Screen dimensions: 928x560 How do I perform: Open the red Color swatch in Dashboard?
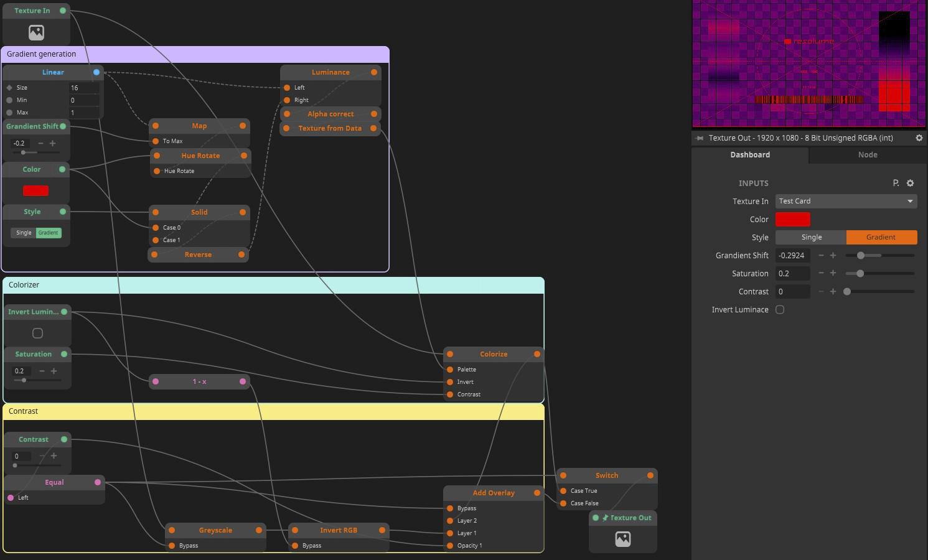(792, 219)
